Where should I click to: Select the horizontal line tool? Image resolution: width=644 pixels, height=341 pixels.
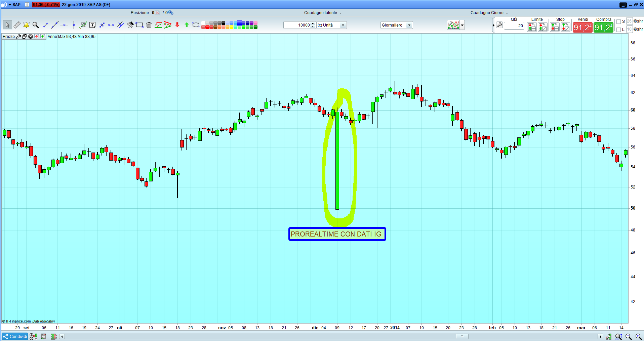point(64,25)
